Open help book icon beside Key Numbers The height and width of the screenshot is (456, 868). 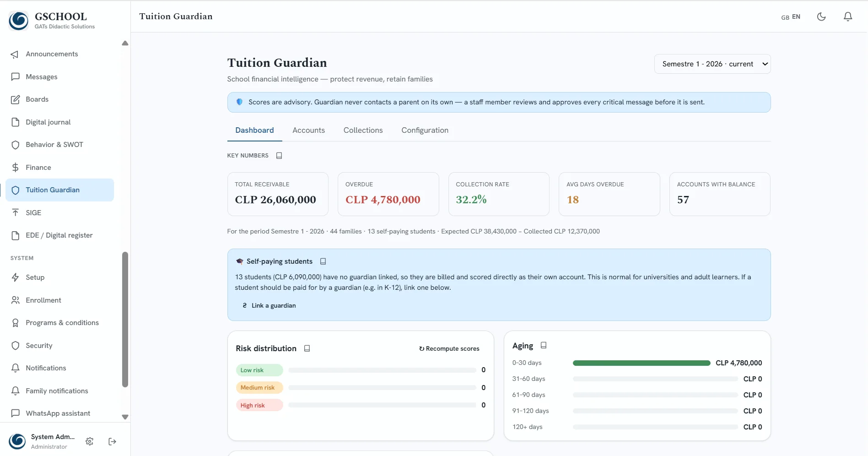click(279, 156)
